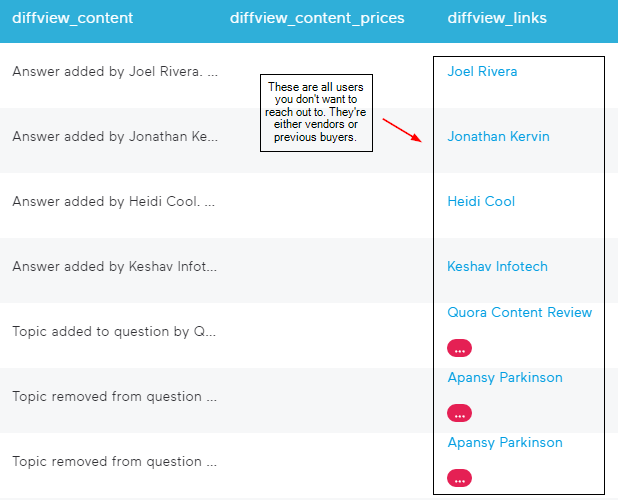This screenshot has height=500, width=618.
Task: Open Heidi Cool profile link
Action: tap(481, 202)
